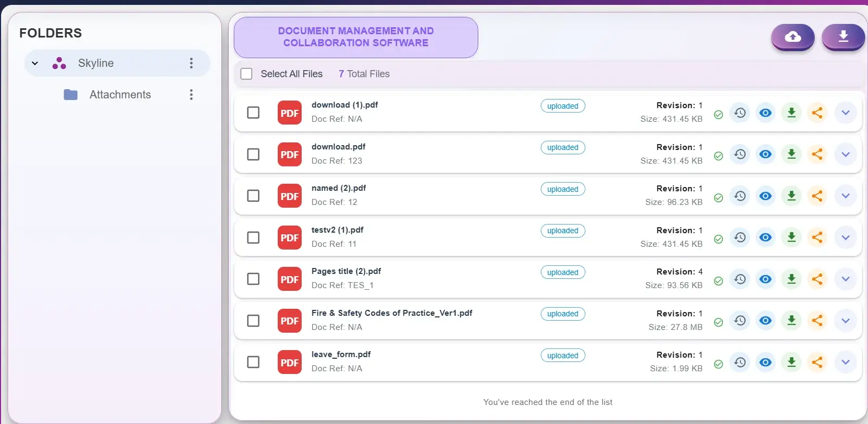The image size is (868, 424).
Task: Open version history for leave_form.pdf
Action: click(740, 362)
